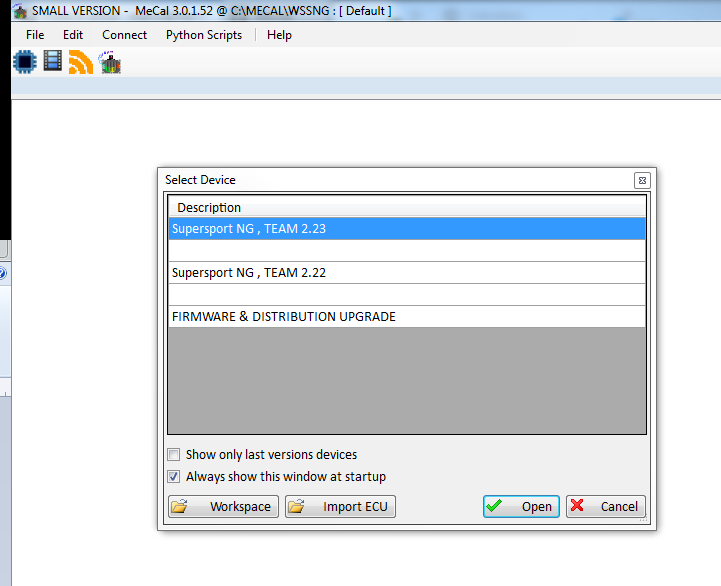Uncheck Always show this window at startup
Image resolution: width=721 pixels, height=586 pixels.
[173, 477]
